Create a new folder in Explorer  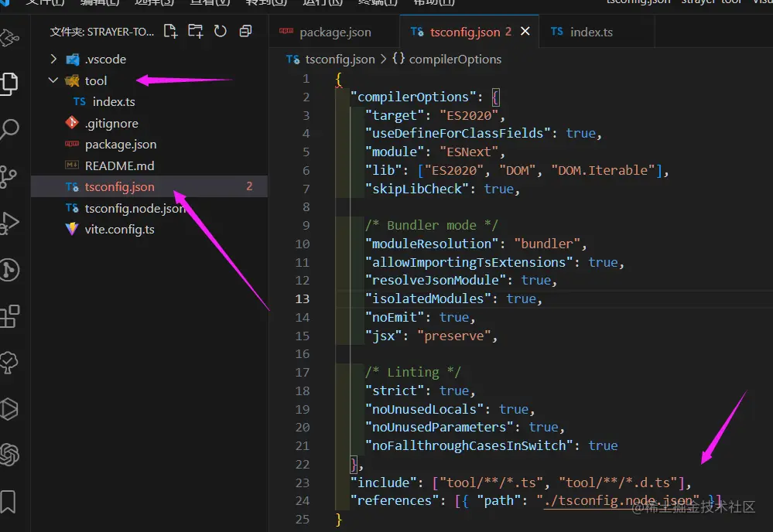[x=196, y=32]
